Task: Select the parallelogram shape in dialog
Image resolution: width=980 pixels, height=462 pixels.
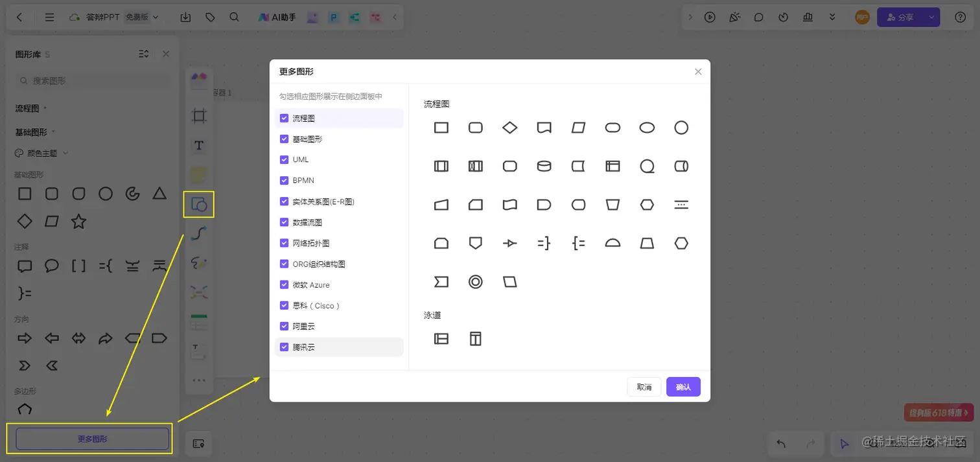Action: click(579, 128)
